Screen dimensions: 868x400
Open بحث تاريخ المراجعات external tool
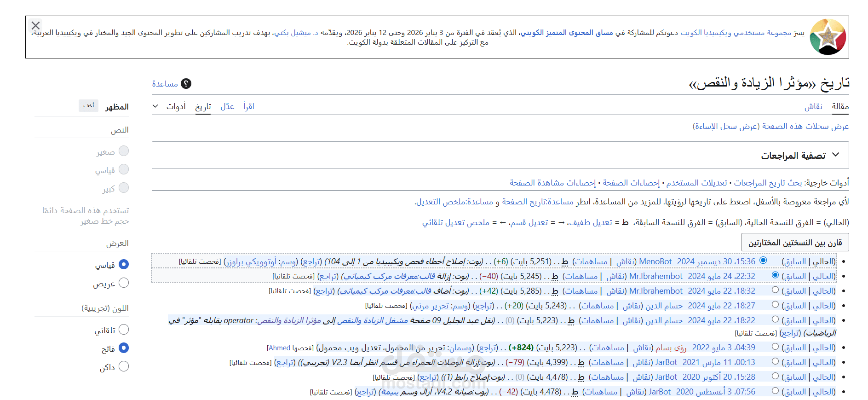[768, 183]
